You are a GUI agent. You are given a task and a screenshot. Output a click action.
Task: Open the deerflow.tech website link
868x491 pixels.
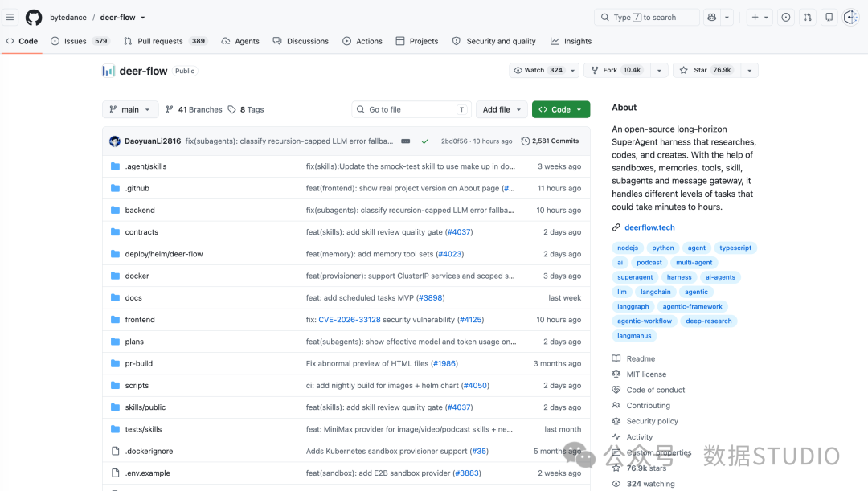[649, 227]
